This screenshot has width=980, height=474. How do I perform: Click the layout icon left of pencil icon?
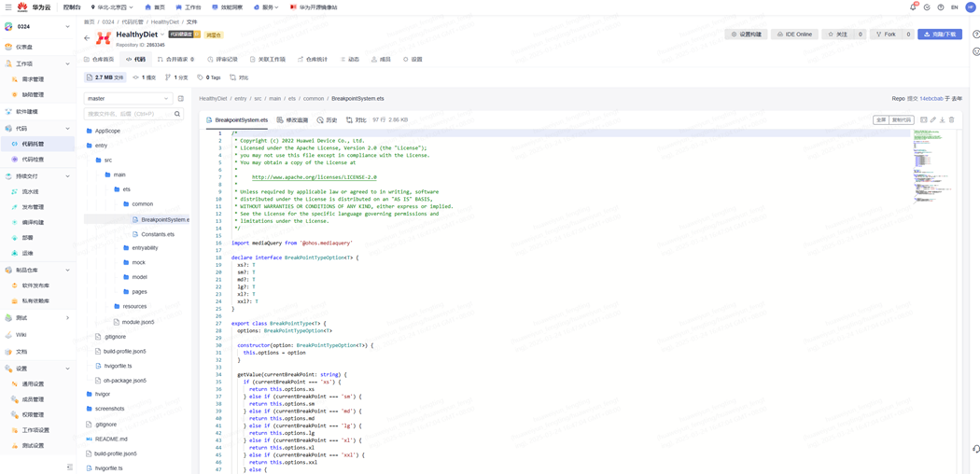point(924,119)
